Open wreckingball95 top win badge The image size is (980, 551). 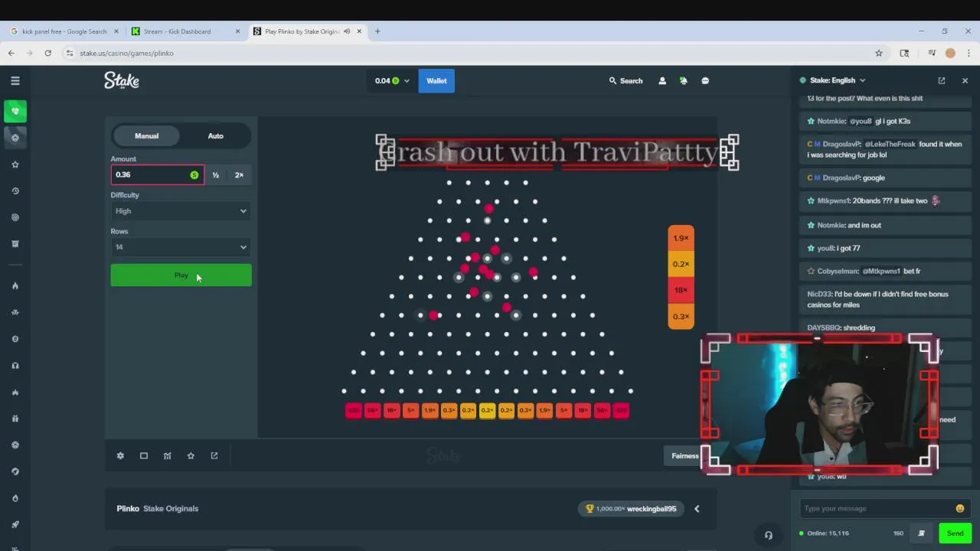point(632,508)
